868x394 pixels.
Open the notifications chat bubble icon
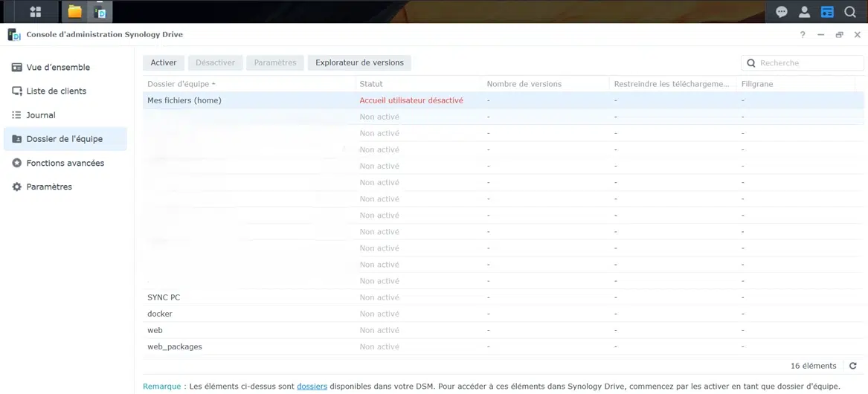(x=781, y=12)
